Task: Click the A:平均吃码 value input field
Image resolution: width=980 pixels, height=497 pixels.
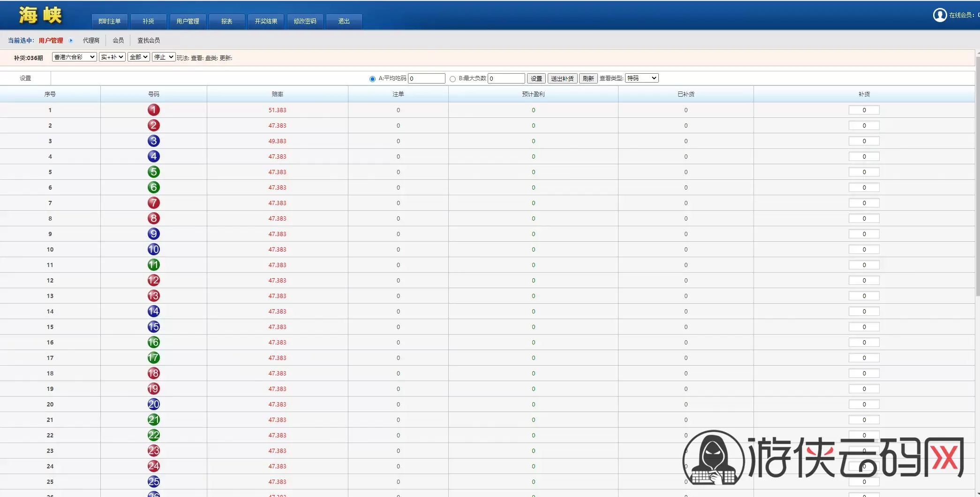Action: pos(427,78)
